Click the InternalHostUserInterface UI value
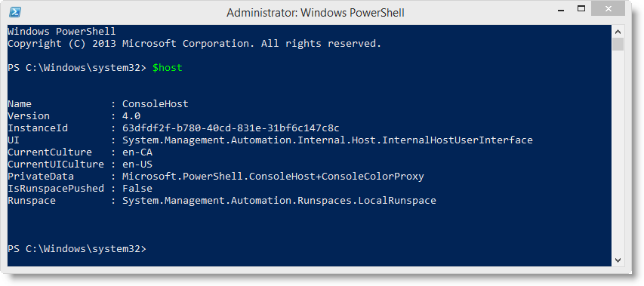 pyautogui.click(x=328, y=140)
